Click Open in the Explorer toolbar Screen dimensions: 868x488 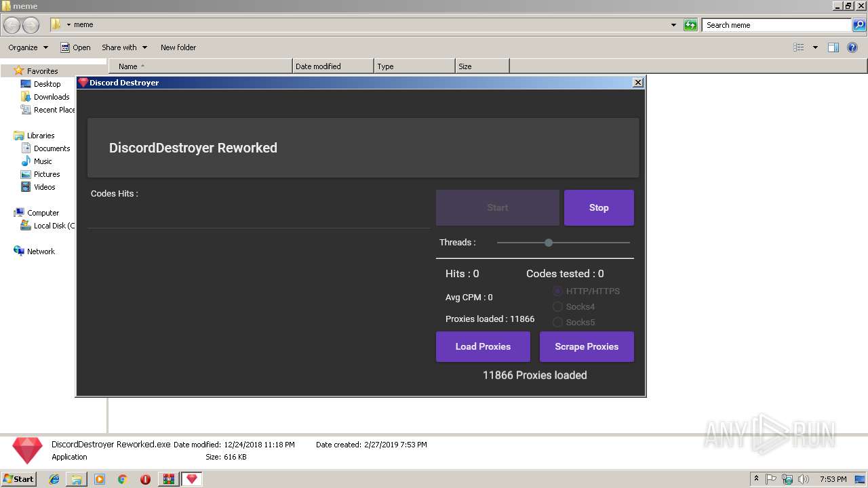coord(75,47)
